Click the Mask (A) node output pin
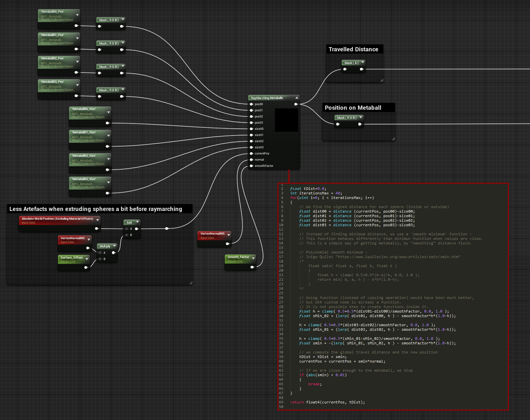The height and width of the screenshot is (420, 530). coord(361,69)
